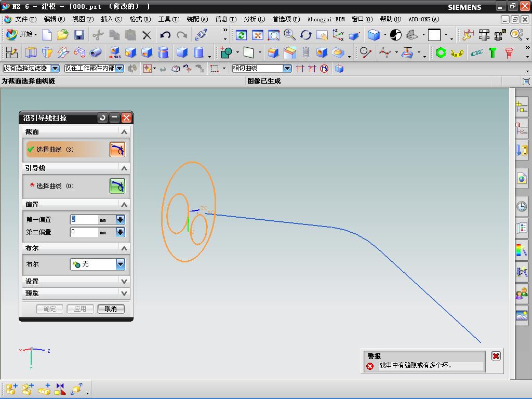Click the New file icon
This screenshot has width=532, height=399.
pyautogui.click(x=47, y=35)
